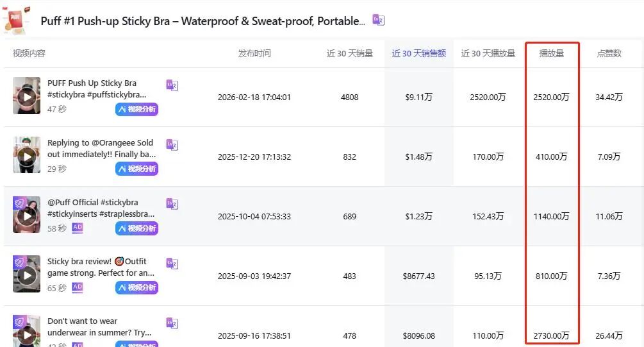The image size is (644, 347).
Task: Open 视频分析 for the @Puff Official video
Action: tap(136, 228)
